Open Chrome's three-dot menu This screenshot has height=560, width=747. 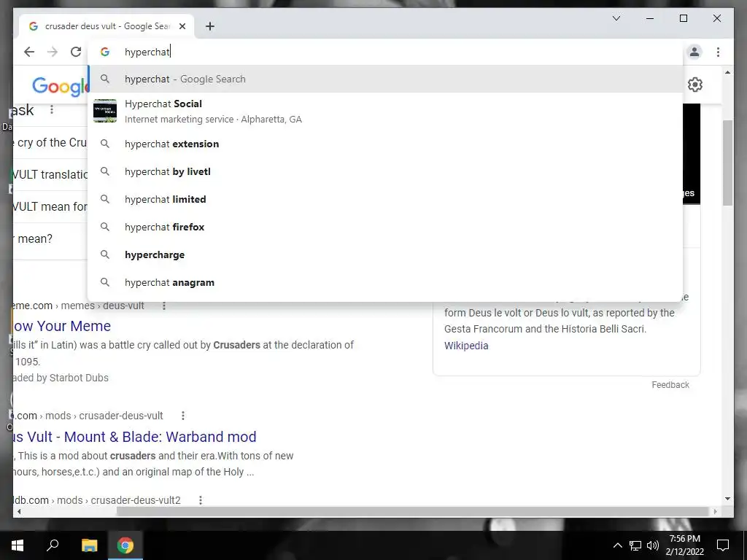click(718, 52)
